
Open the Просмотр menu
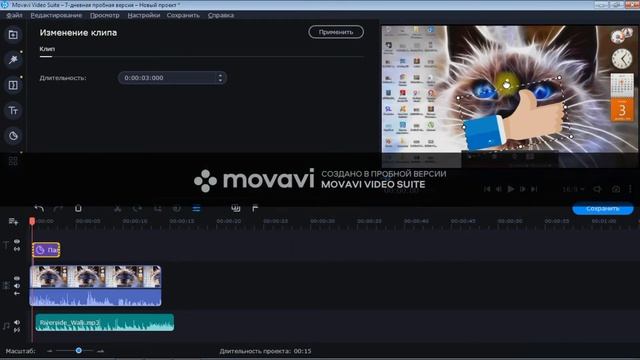[104, 15]
